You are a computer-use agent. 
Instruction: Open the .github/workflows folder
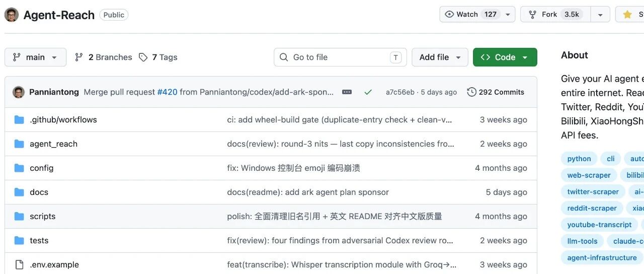pyautogui.click(x=63, y=119)
